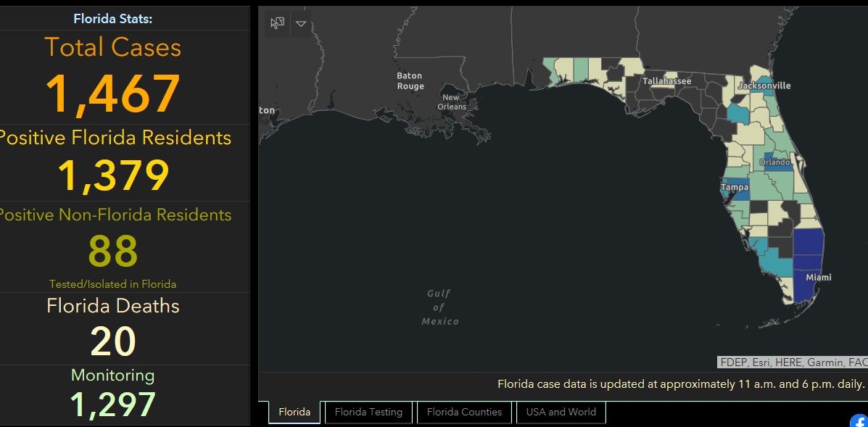Click the Monitoring count 1,297

[113, 405]
